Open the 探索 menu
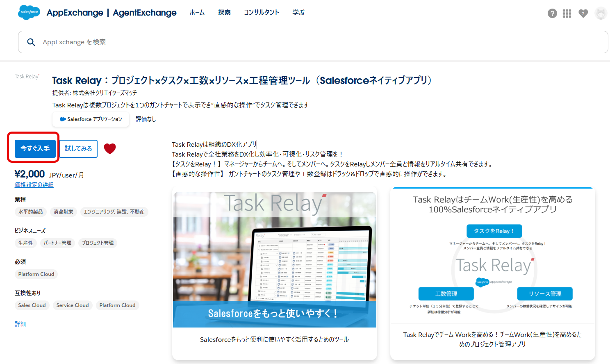This screenshot has width=610, height=364. pos(224,13)
